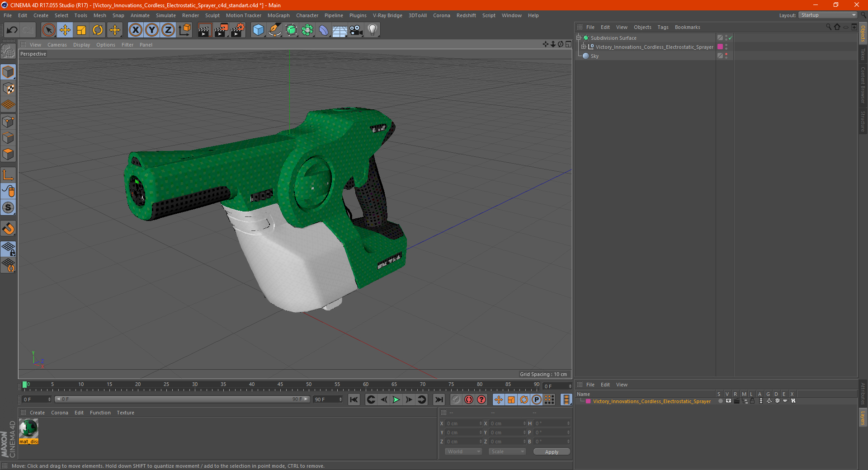Open the Mesh menu
Image resolution: width=868 pixels, height=470 pixels.
pos(99,15)
